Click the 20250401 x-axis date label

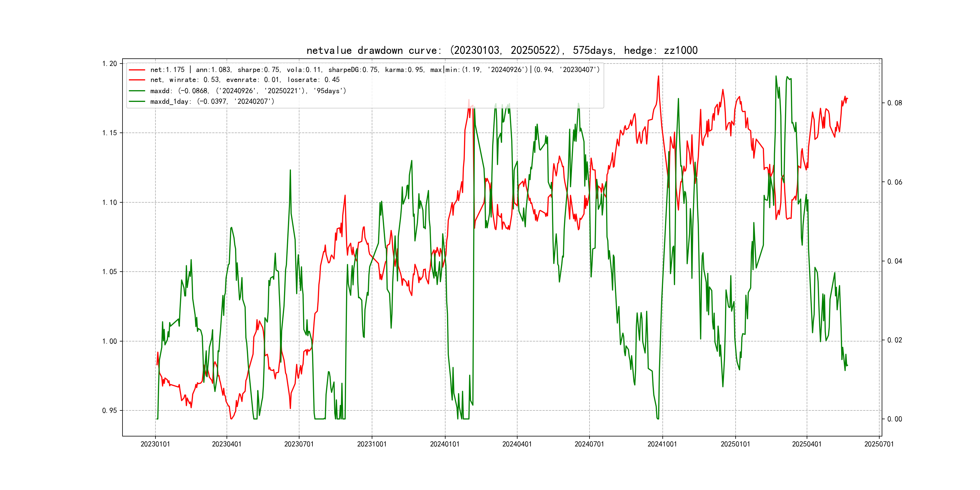806,444
